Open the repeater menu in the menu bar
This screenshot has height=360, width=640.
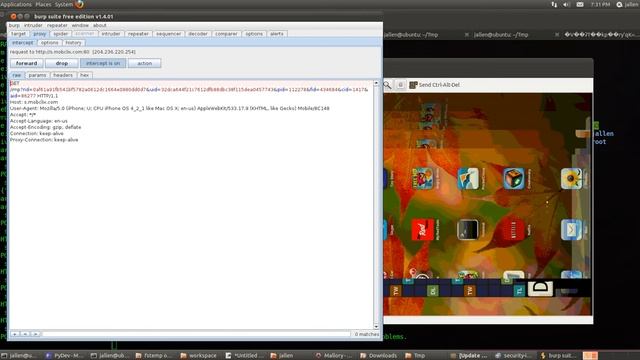click(x=57, y=25)
